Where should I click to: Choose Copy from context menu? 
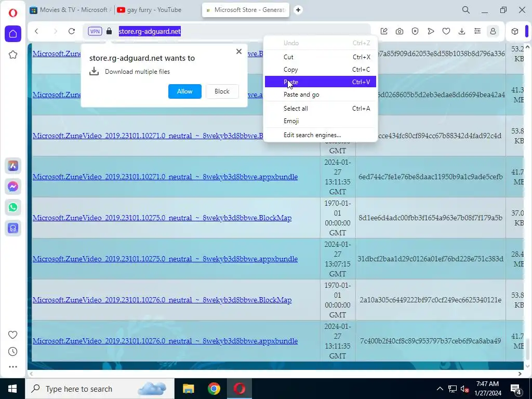point(320,70)
